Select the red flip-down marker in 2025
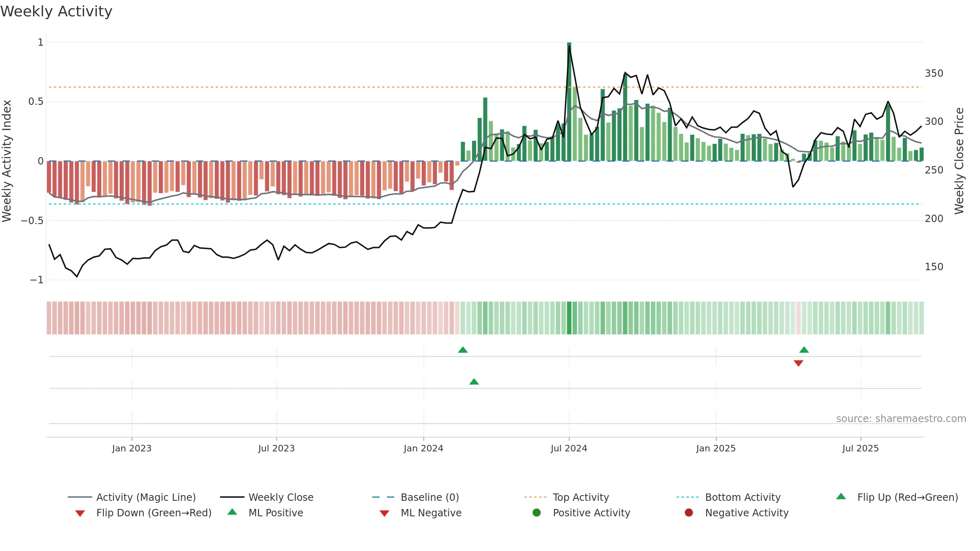This screenshot has height=551, width=980. click(x=799, y=363)
